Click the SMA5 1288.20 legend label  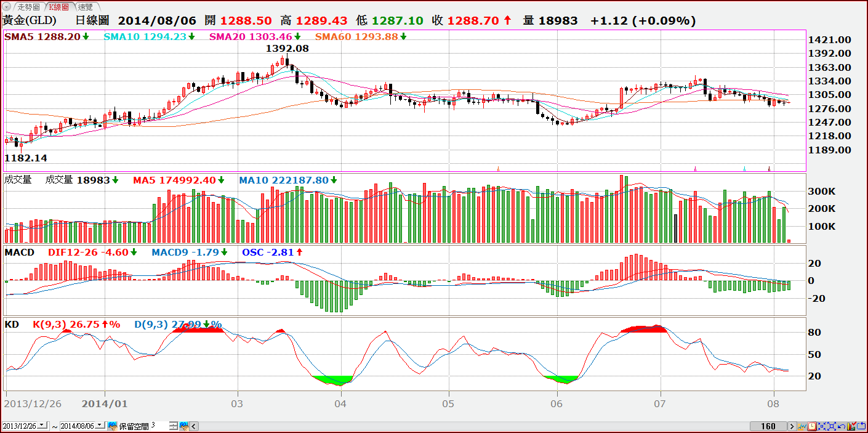(42, 36)
